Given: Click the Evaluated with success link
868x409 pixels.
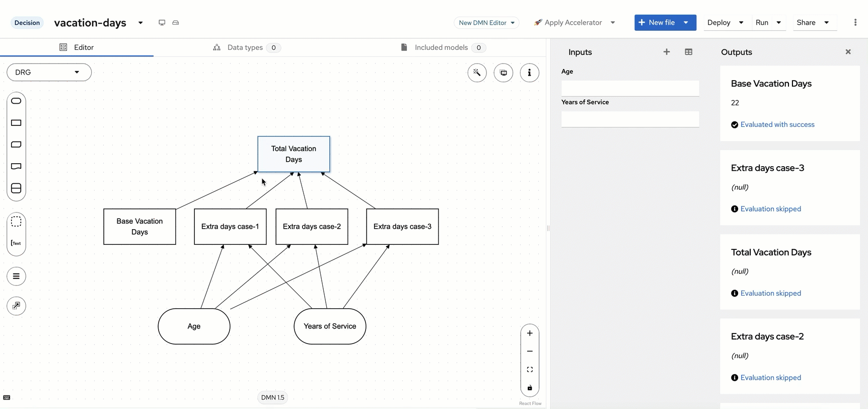Looking at the screenshot, I should point(777,124).
